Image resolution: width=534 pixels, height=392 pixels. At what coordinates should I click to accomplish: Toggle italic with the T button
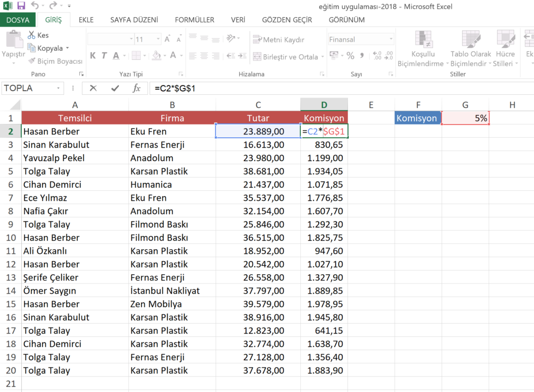[104, 56]
